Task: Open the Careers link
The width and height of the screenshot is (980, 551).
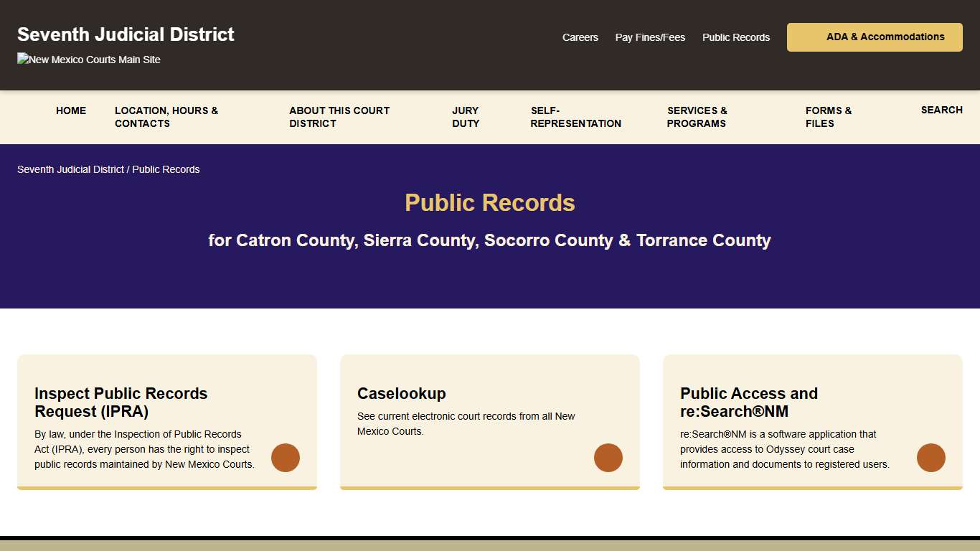Action: pyautogui.click(x=580, y=37)
